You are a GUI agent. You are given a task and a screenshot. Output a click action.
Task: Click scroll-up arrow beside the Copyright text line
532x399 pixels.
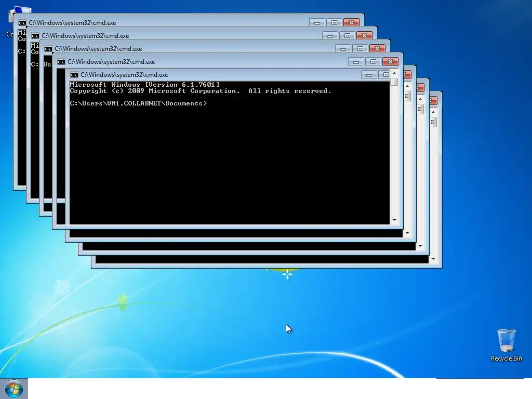click(394, 73)
